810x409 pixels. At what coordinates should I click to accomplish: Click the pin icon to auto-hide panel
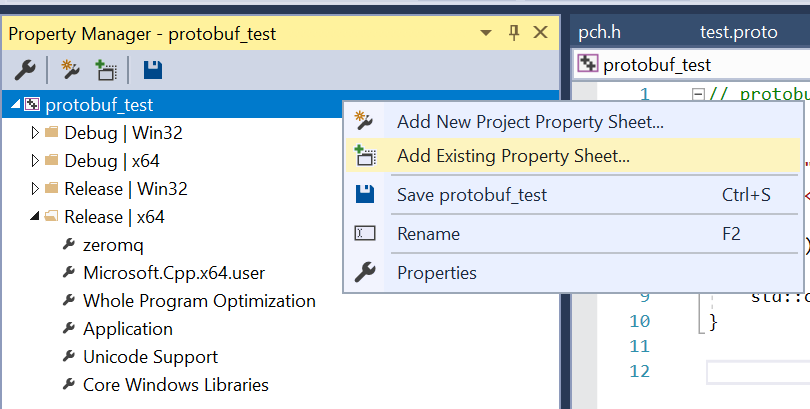pyautogui.click(x=514, y=33)
